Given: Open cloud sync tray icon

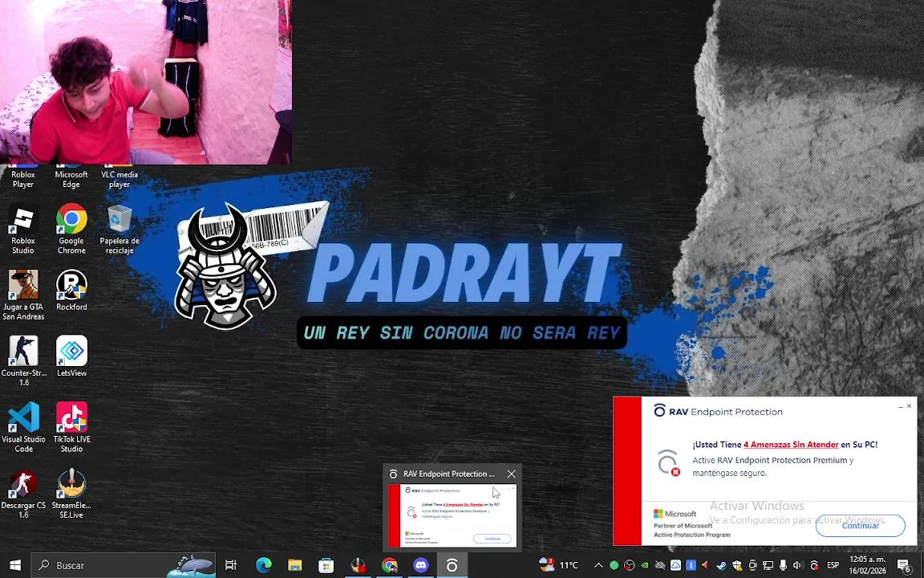Looking at the screenshot, I should [x=675, y=565].
